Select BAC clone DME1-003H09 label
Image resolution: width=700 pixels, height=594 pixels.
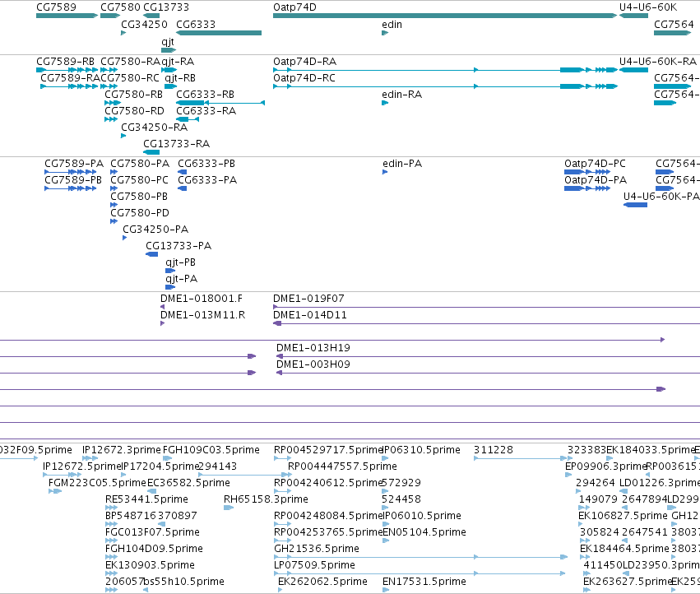pyautogui.click(x=313, y=364)
